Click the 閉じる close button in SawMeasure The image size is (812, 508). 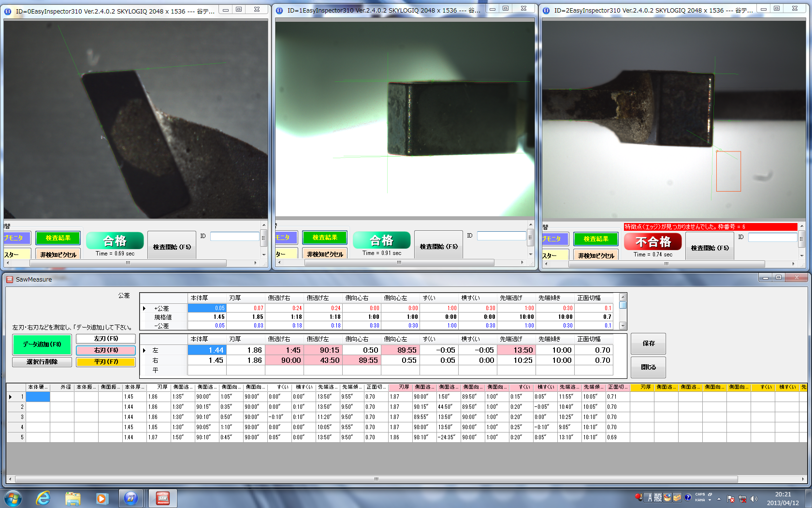(x=648, y=367)
